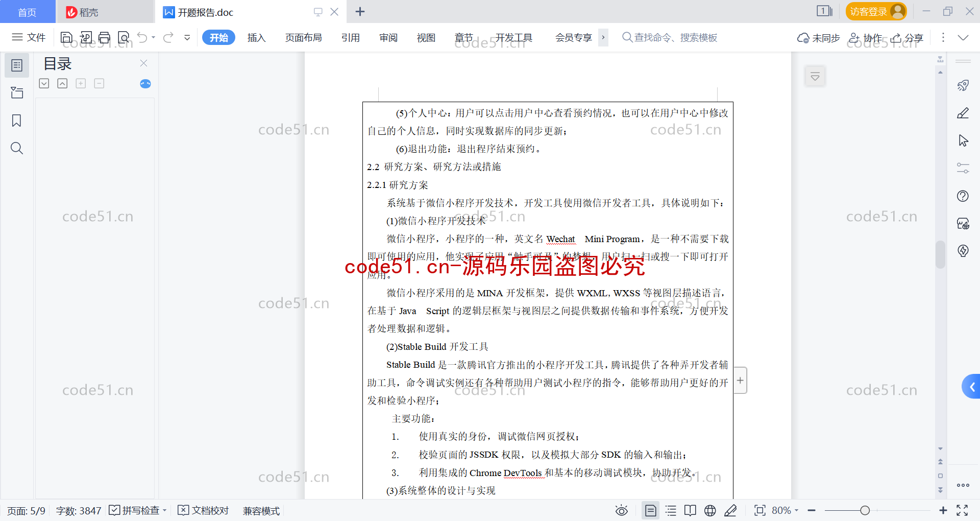Switch to the 稻壳 tab

pyautogui.click(x=105, y=12)
